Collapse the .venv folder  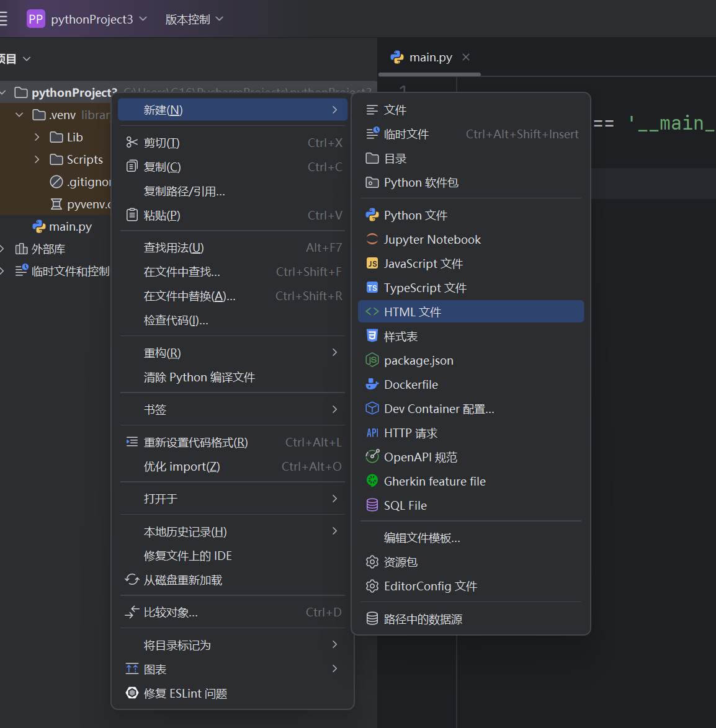[19, 115]
